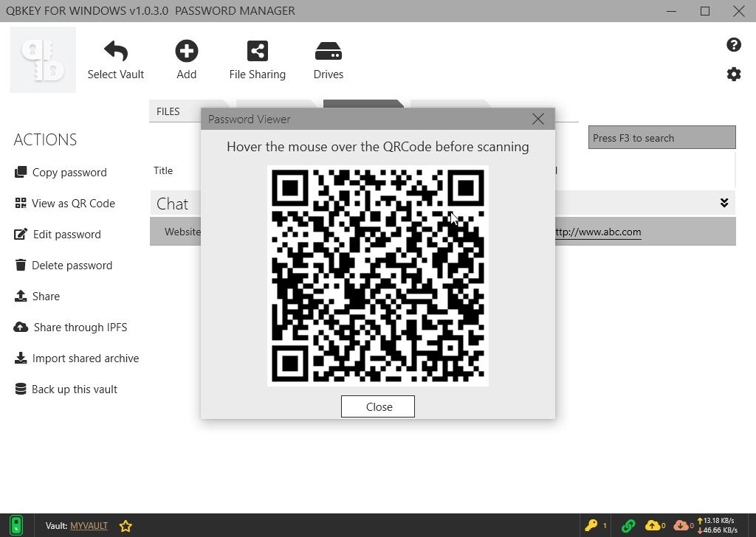Screen dimensions: 756x537
Task: Click the View as QR Code icon
Action: (21, 203)
